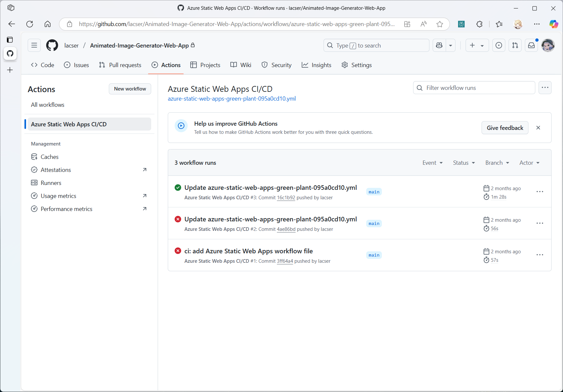Screen dimensions: 563x392
Task: Open Animated-Image-Generator-Web-App repository link
Action: 139,46
